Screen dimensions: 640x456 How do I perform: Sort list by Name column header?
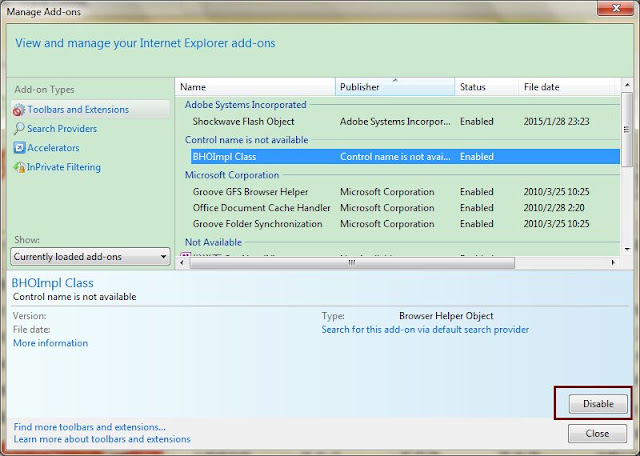(255, 87)
